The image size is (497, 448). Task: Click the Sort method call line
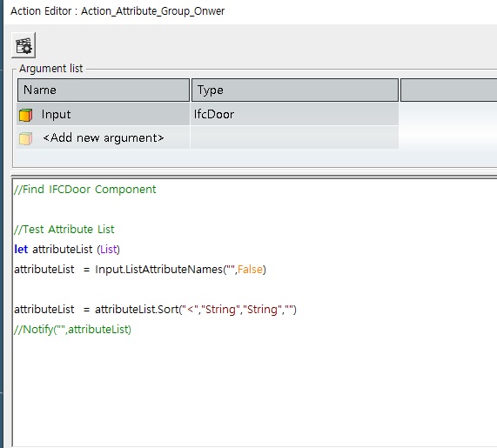tap(155, 309)
